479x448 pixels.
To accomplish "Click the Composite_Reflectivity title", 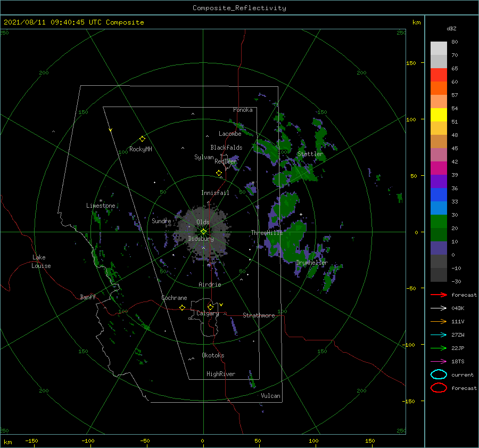I will (x=239, y=8).
